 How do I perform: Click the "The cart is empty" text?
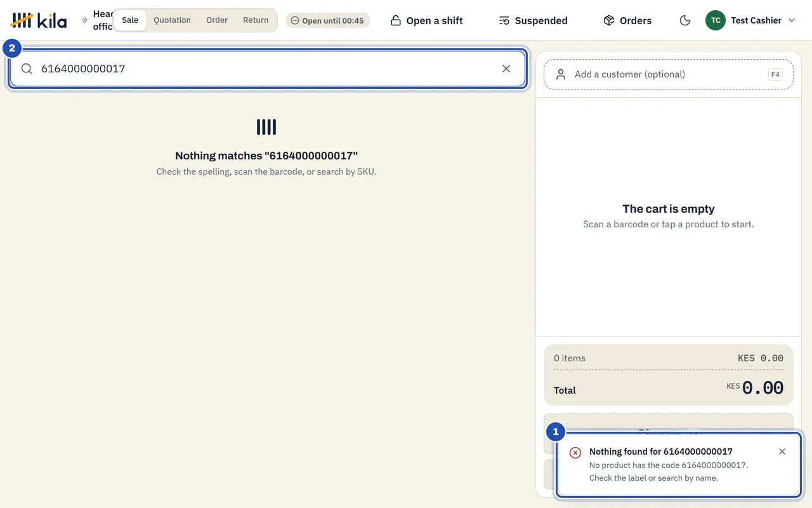point(669,209)
